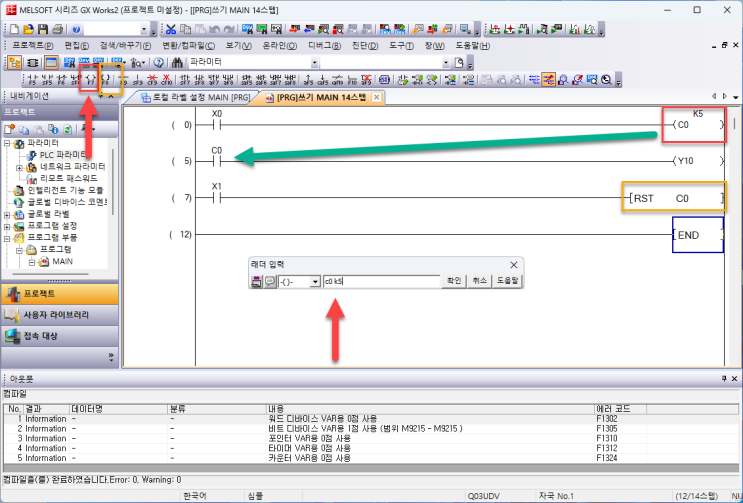The image size is (743, 503).
Task: Expand the 글로벌 라벨 tree node
Action: (x=7, y=215)
